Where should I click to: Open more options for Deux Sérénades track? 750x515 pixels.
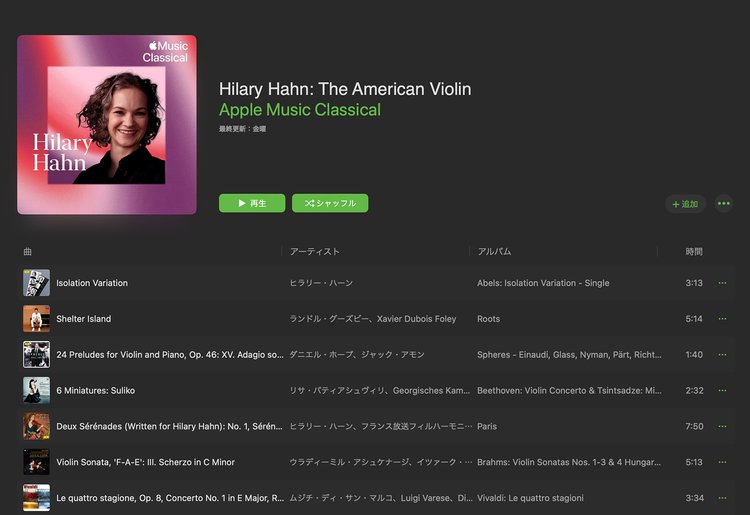722,426
